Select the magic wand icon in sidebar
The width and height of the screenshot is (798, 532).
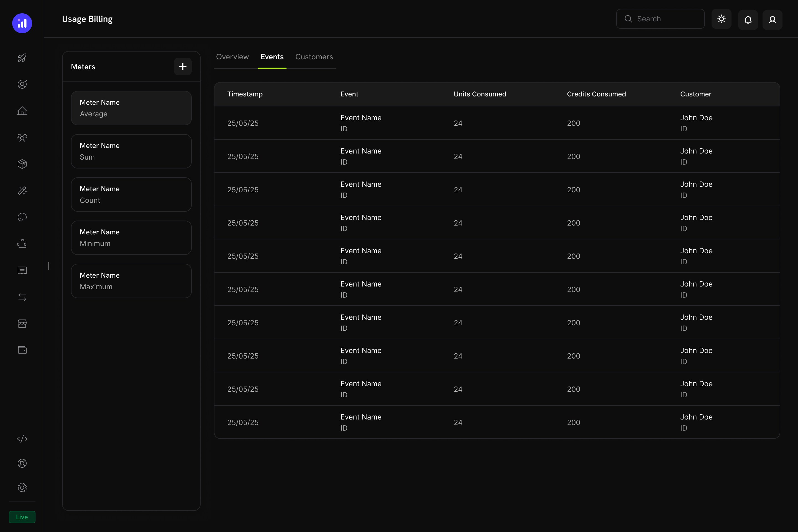22,191
